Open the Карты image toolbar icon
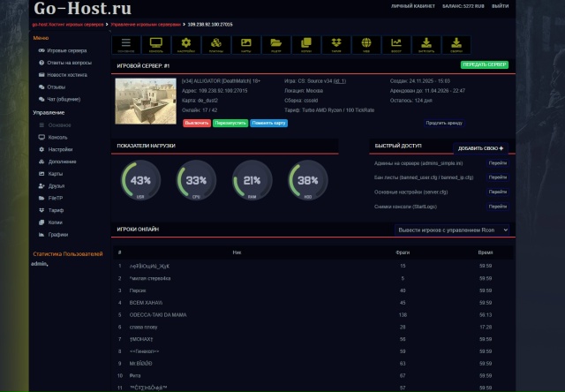 point(246,45)
